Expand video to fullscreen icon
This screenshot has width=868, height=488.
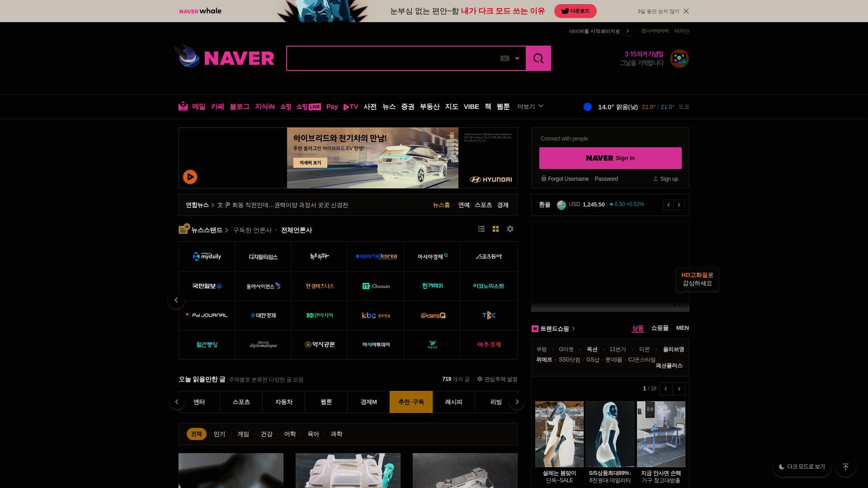(677, 303)
